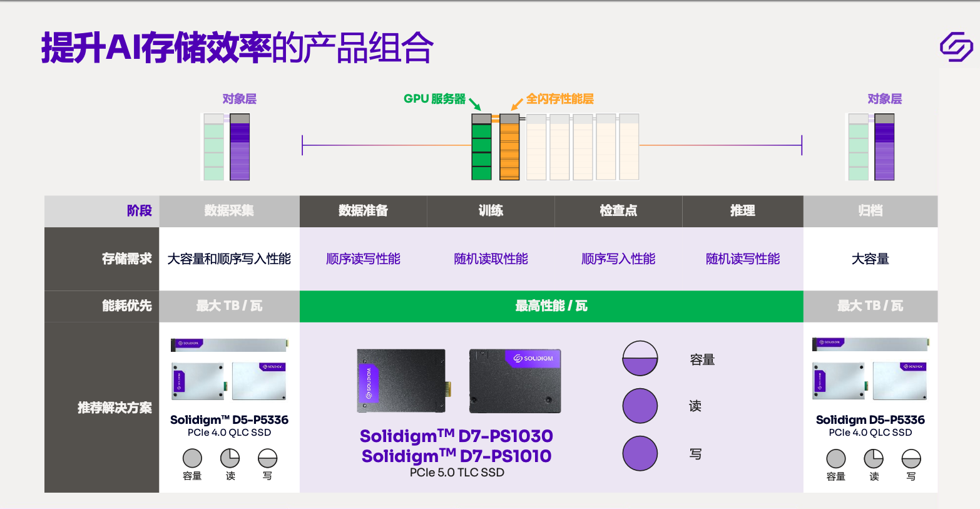
Task: Toggle the left 最大 TB / 瓦 energy option
Action: coord(229,306)
